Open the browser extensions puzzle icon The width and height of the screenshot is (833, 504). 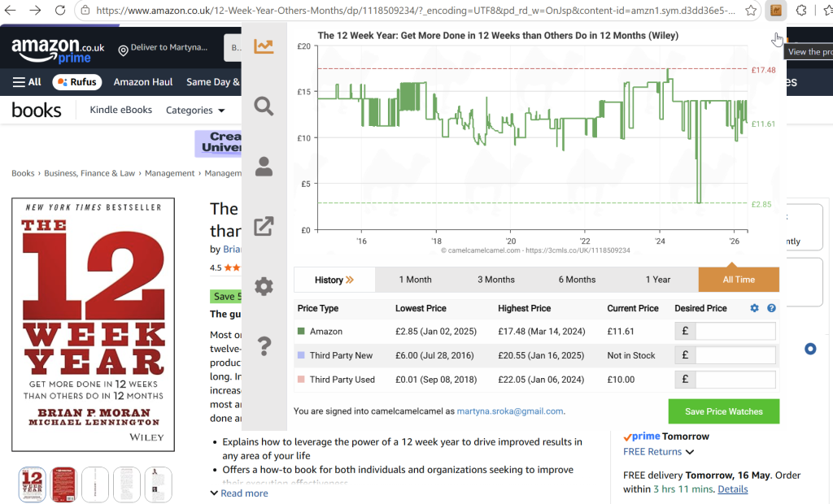pyautogui.click(x=801, y=10)
